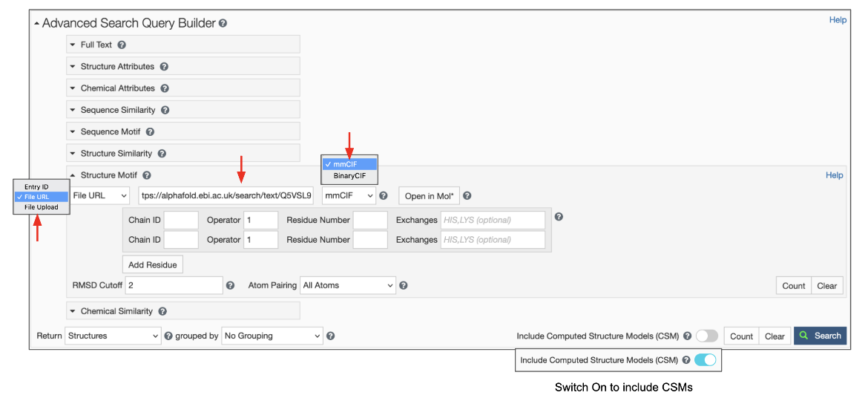Expand the Chemical Attributes section
Image resolution: width=868 pixels, height=404 pixels.
coord(117,88)
